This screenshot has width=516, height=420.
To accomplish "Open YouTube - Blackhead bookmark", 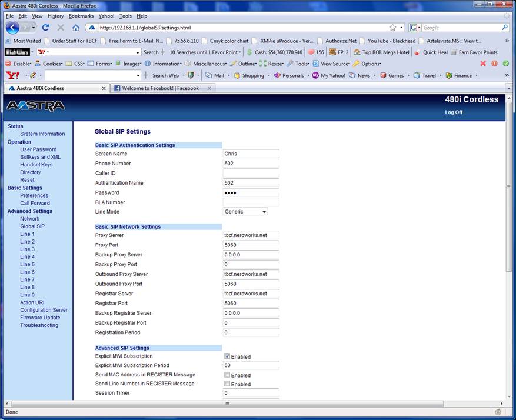I will point(388,41).
